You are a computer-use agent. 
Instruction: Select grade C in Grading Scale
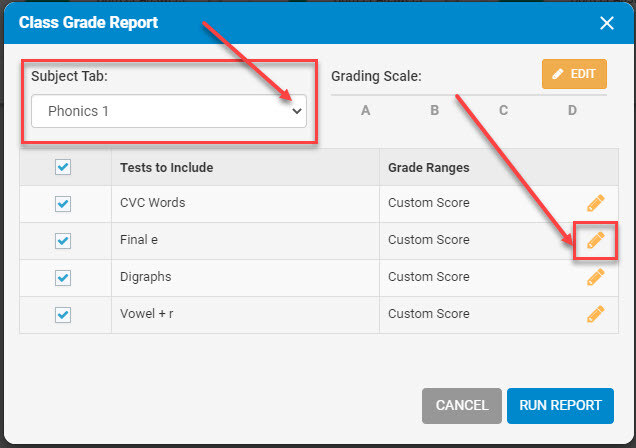click(503, 110)
